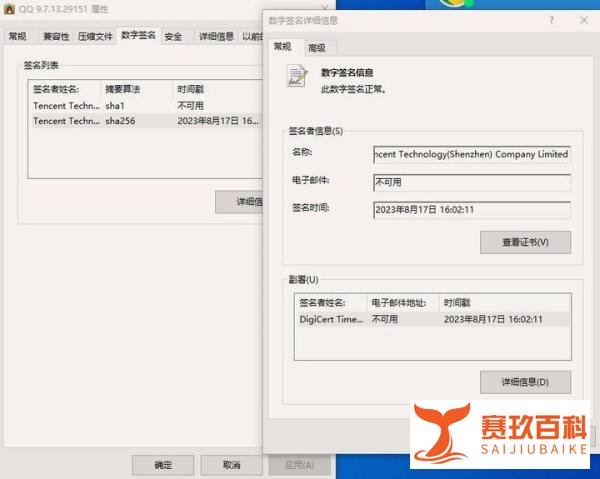Click 确定 button in properties window
Viewport: 600px width, 479px height.
click(163, 465)
